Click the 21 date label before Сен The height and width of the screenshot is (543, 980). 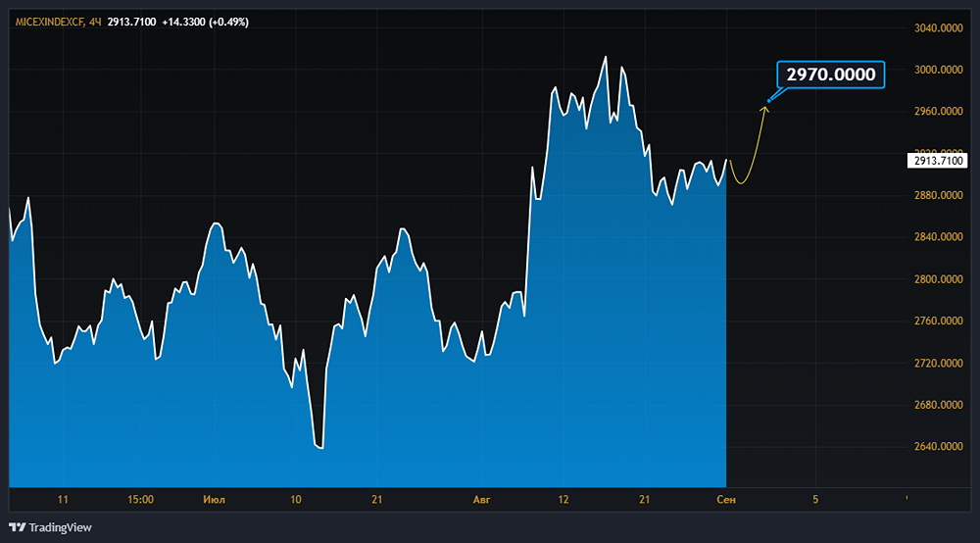[645, 499]
